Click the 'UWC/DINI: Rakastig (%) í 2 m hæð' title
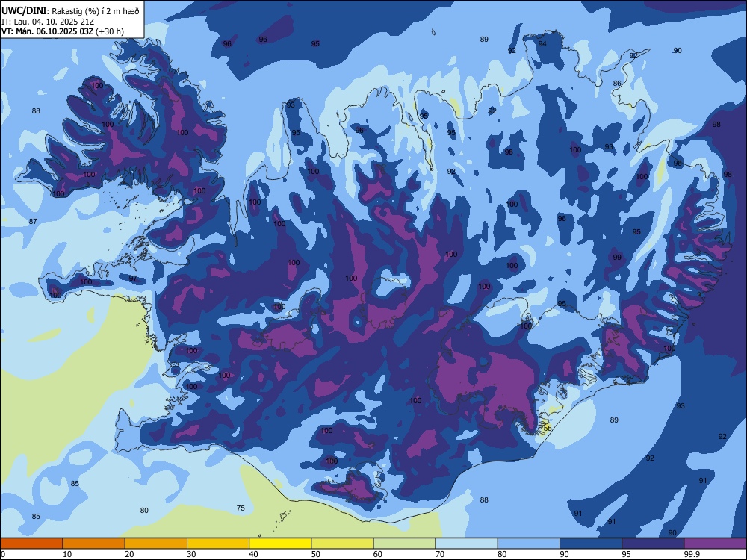Viewport: 747px width, 560px height. click(70, 11)
